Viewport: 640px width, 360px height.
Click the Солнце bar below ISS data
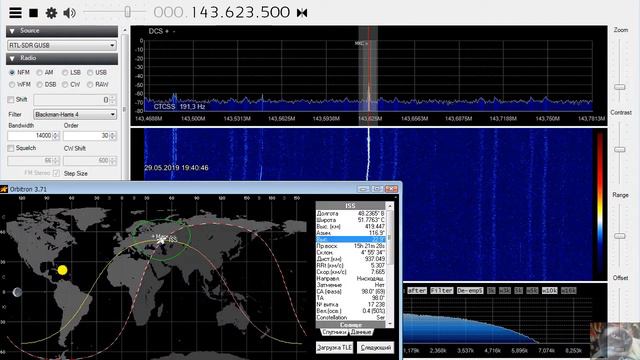(351, 325)
